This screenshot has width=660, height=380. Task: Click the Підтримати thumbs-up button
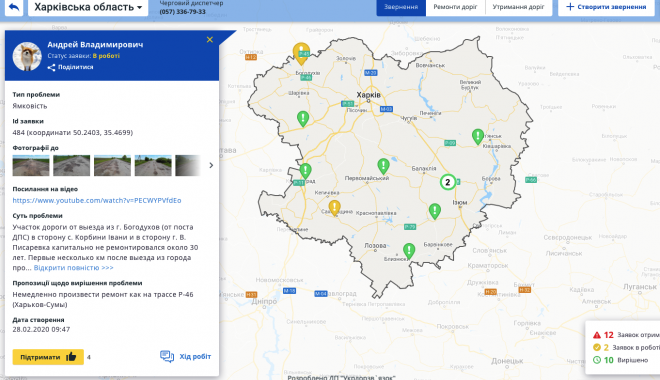pyautogui.click(x=48, y=357)
